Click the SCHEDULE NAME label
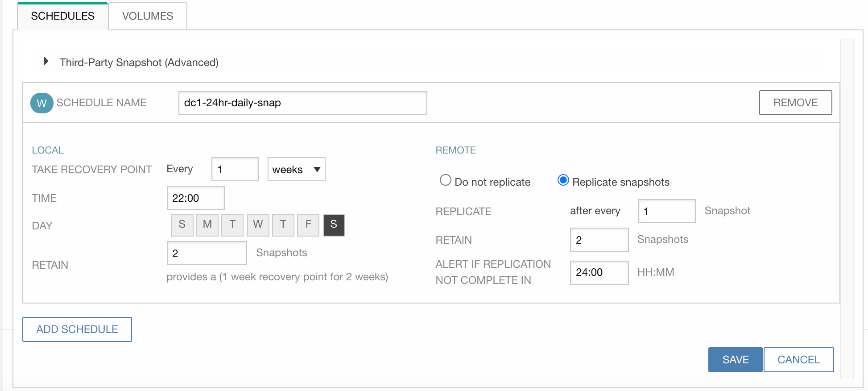 coord(101,103)
